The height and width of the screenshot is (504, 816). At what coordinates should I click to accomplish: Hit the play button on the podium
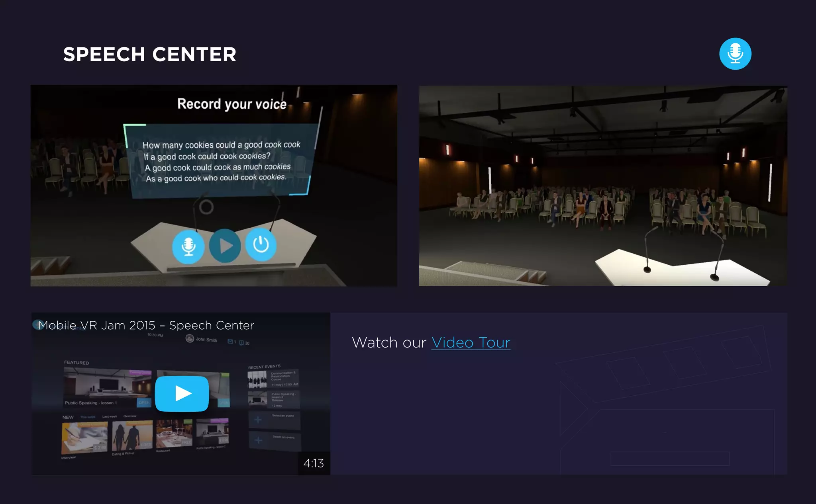tap(225, 246)
